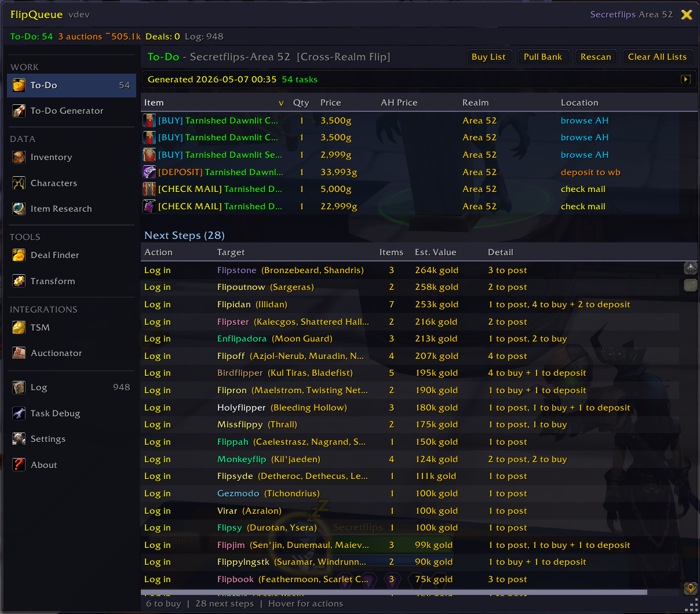The height and width of the screenshot is (614, 700).
Task: Expand the generated tasks header arrow
Action: point(686,79)
